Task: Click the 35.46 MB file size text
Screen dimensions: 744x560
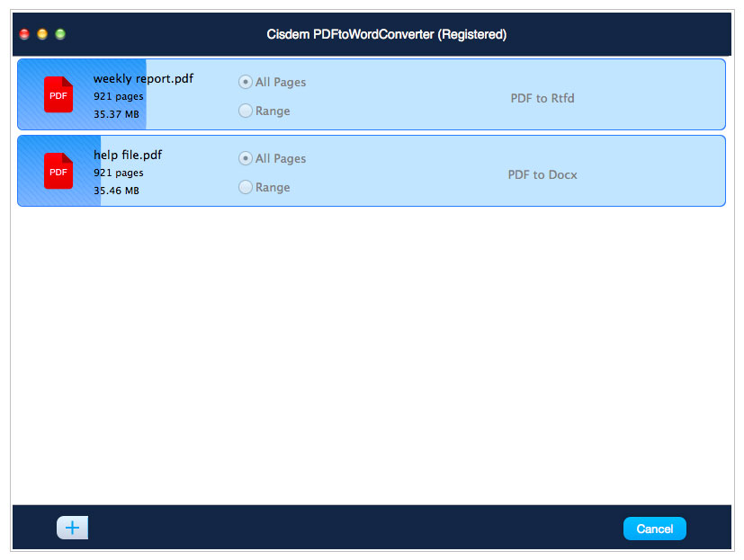Action: [x=116, y=191]
